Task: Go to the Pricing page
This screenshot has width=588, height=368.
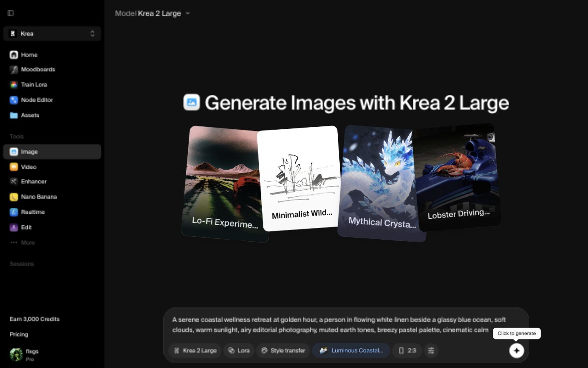Action: [x=19, y=334]
